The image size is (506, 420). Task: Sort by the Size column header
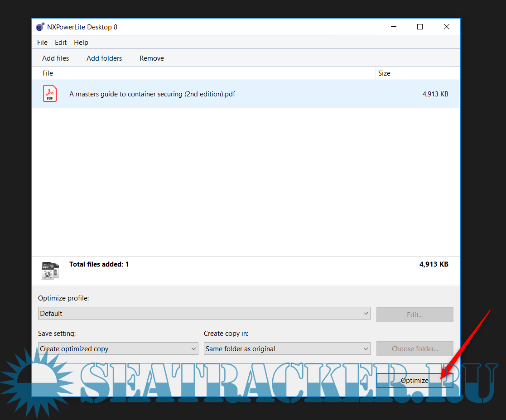[x=384, y=73]
